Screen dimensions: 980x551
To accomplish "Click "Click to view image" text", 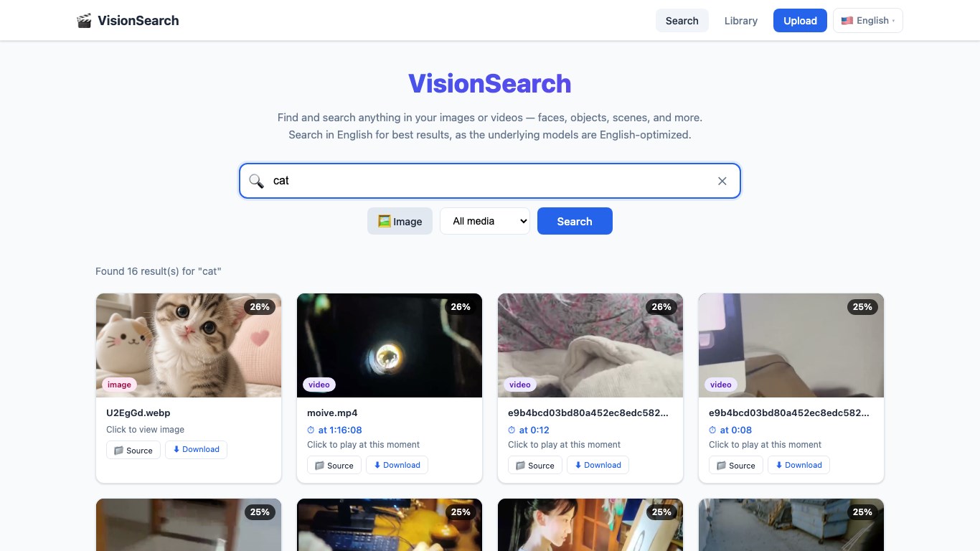I will click(146, 429).
